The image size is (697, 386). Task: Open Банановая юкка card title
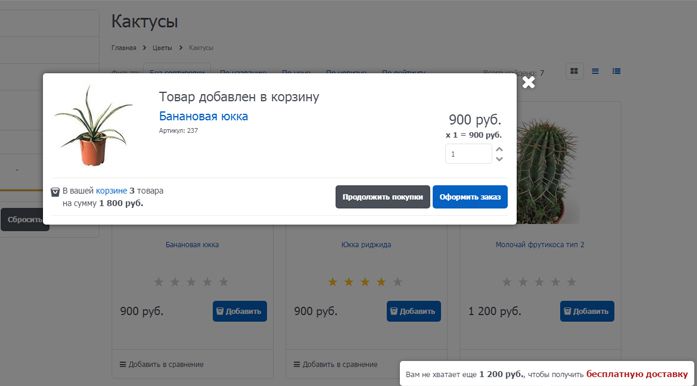pyautogui.click(x=192, y=244)
